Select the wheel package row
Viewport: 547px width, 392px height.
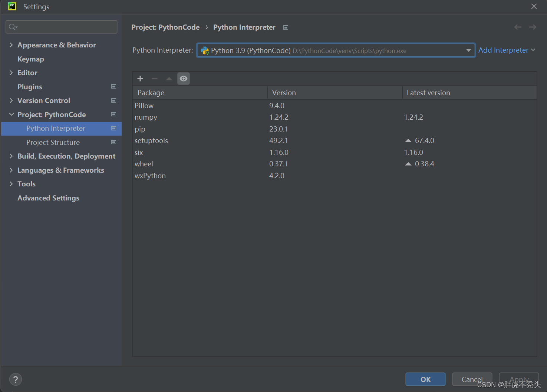pyautogui.click(x=335, y=164)
